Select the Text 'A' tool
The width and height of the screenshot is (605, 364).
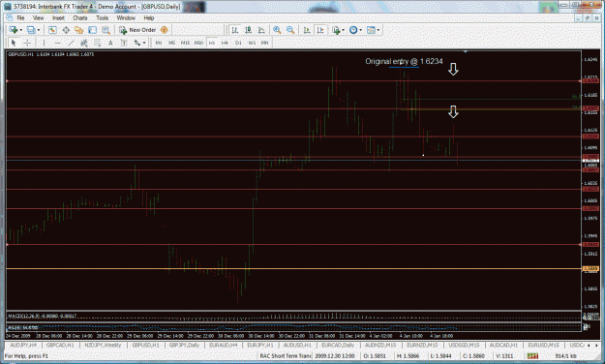point(110,43)
